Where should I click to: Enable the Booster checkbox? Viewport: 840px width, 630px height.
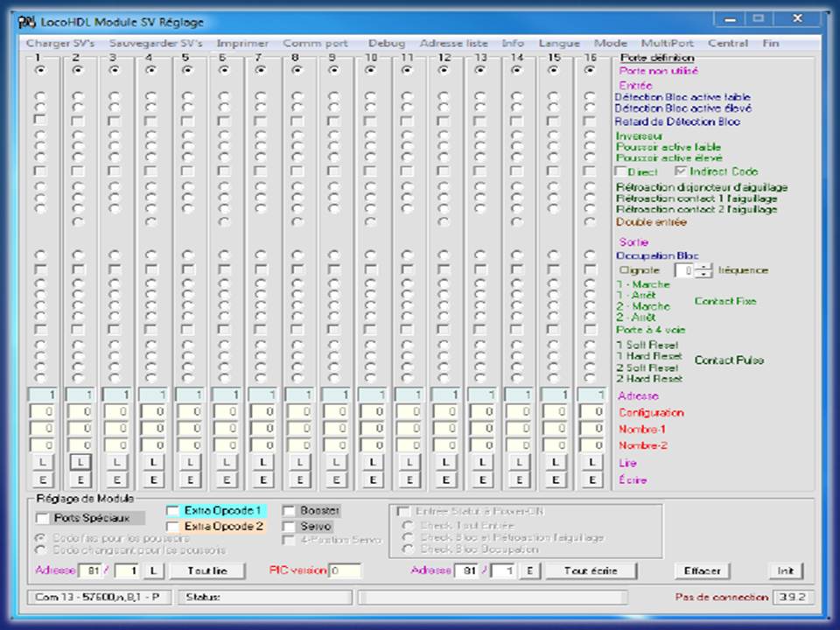[289, 510]
